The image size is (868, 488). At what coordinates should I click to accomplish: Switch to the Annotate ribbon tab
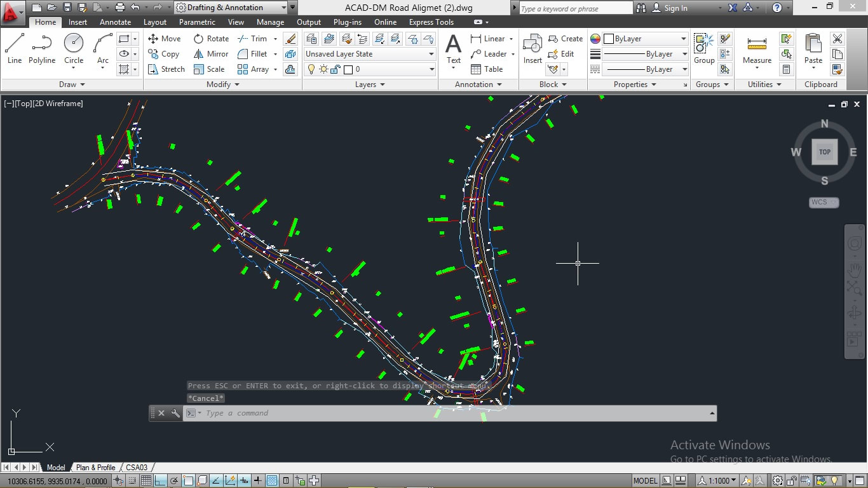tap(116, 22)
